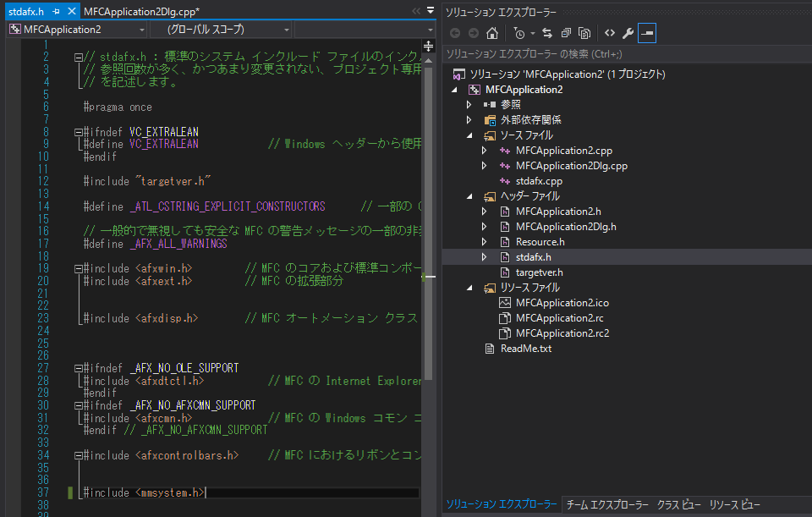812x517 pixels.
Task: Switch to the クラス ビュー tab
Action: (x=678, y=504)
